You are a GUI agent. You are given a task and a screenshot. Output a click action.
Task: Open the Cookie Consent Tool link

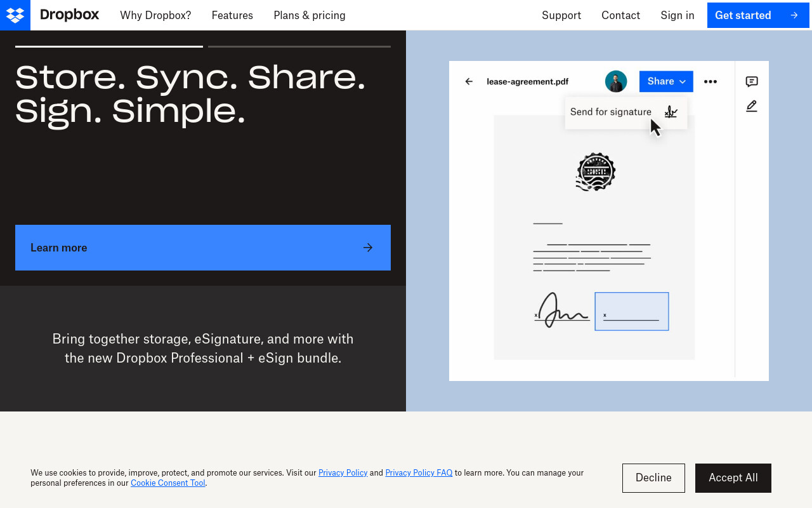[168, 483]
